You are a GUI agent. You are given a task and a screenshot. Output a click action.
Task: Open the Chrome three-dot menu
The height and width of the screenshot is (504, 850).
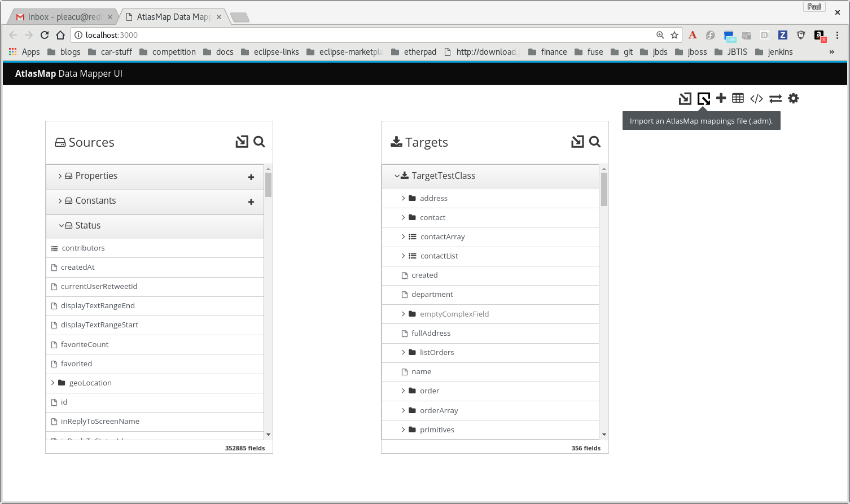pos(838,35)
